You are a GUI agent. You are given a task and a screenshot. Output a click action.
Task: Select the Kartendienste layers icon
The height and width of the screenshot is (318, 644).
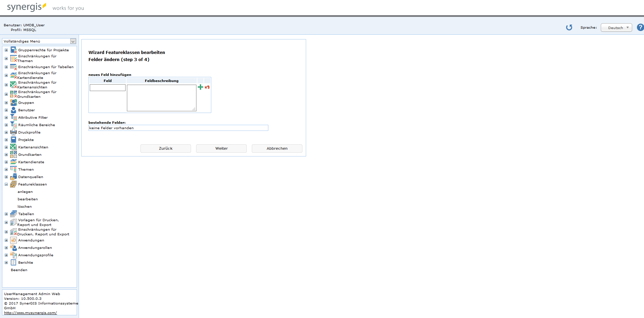click(x=13, y=162)
